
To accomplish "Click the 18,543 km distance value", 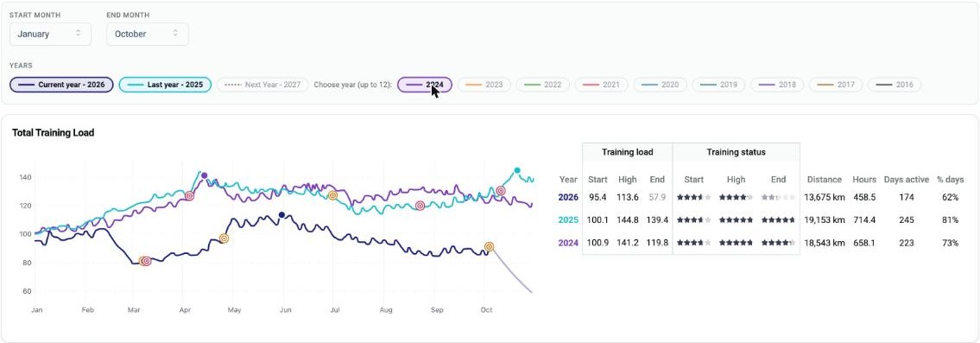I will pyautogui.click(x=825, y=243).
